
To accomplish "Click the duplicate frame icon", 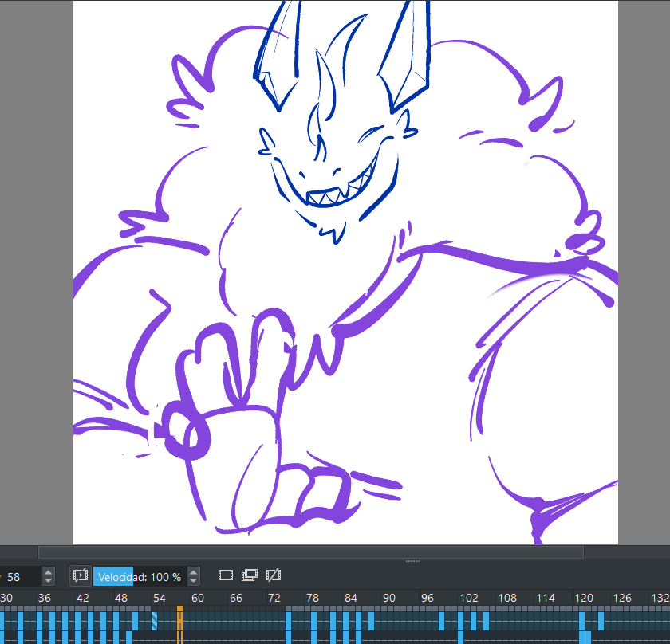I will pos(250,575).
